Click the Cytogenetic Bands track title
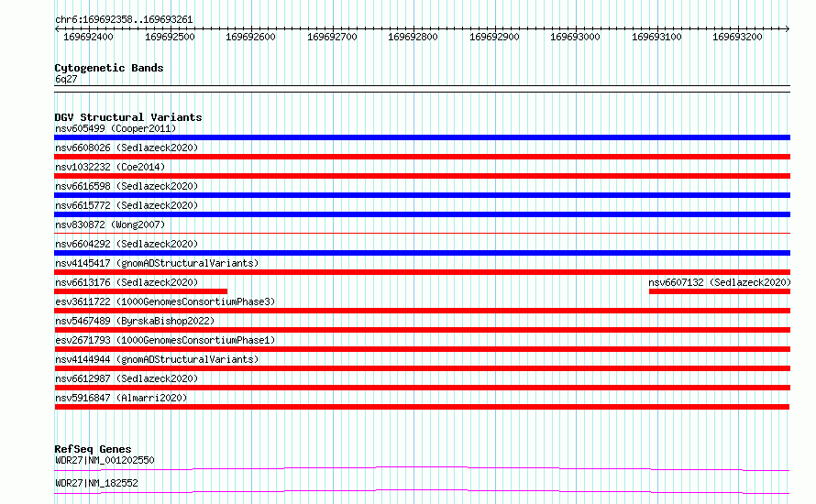816x504 pixels. pyautogui.click(x=109, y=68)
